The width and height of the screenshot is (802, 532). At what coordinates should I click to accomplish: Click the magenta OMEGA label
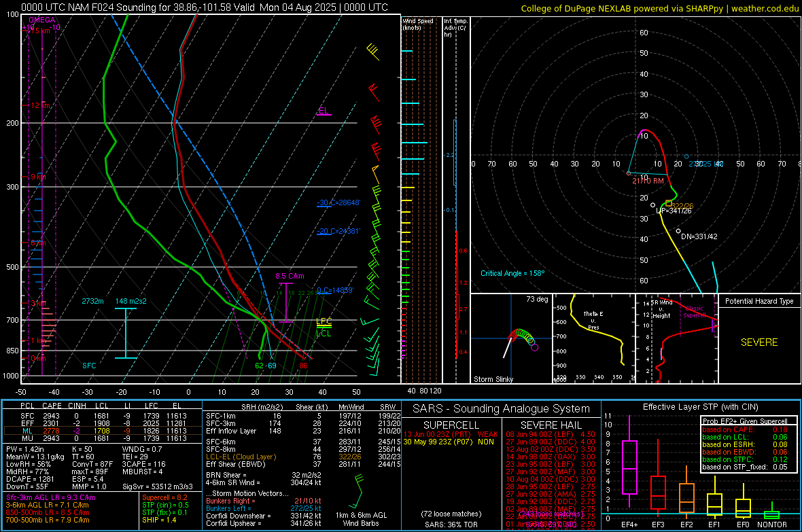(x=42, y=20)
